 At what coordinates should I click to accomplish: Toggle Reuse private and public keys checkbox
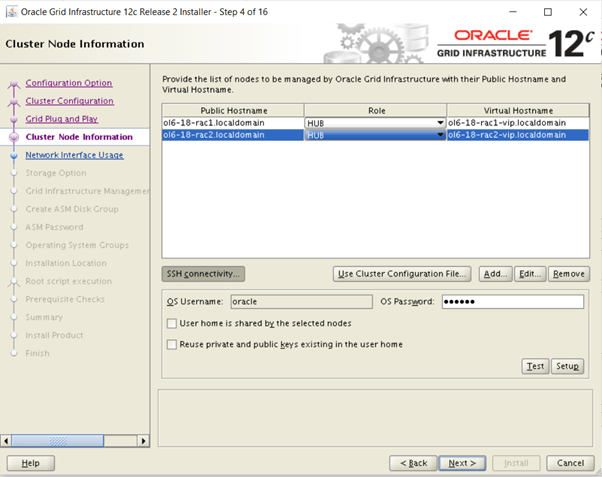(x=172, y=344)
